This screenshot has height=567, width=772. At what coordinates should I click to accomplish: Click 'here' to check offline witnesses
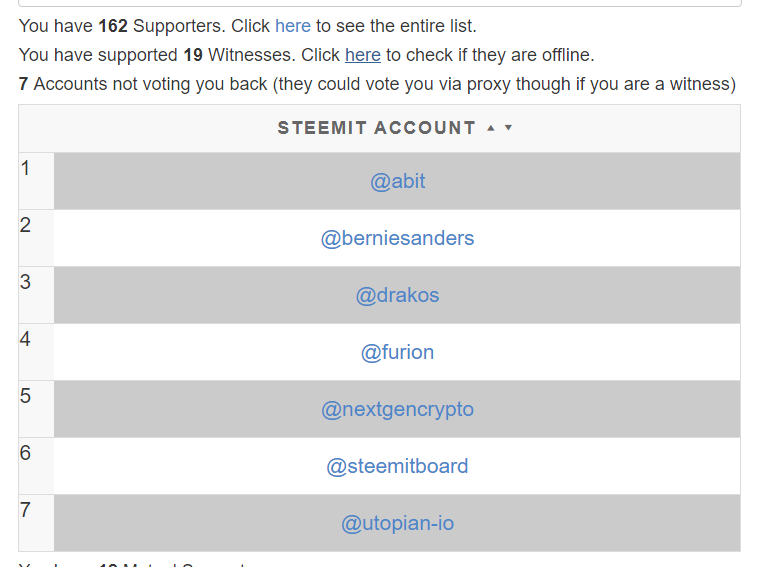(x=363, y=55)
